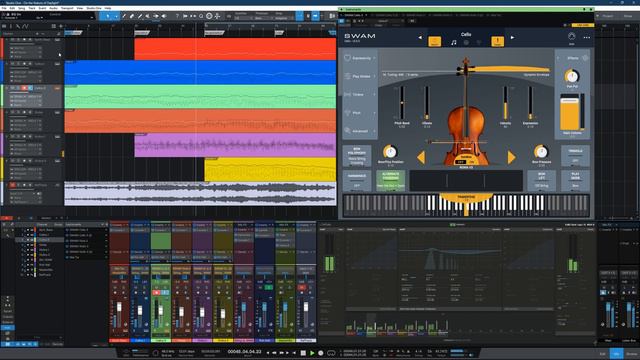Toggle Harmonics button in SWAM
The image size is (640, 360).
(x=357, y=180)
